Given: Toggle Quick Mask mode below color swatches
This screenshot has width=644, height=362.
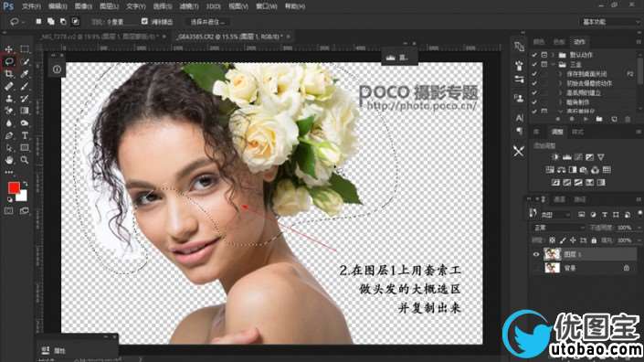Looking at the screenshot, I should tap(8, 211).
